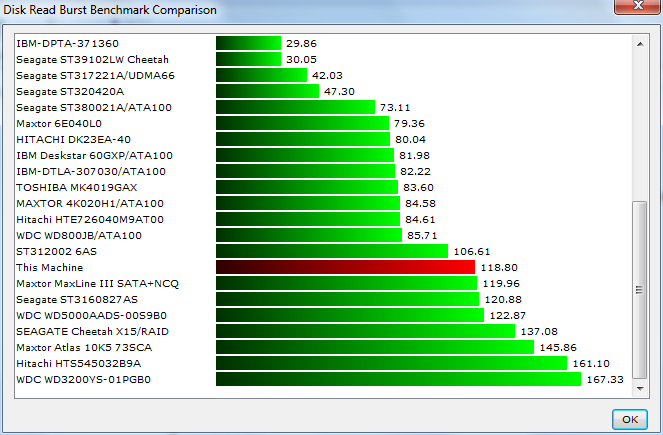Select Seagate ST380021A/ATA100 entry
The width and height of the screenshot is (663, 435).
94,108
